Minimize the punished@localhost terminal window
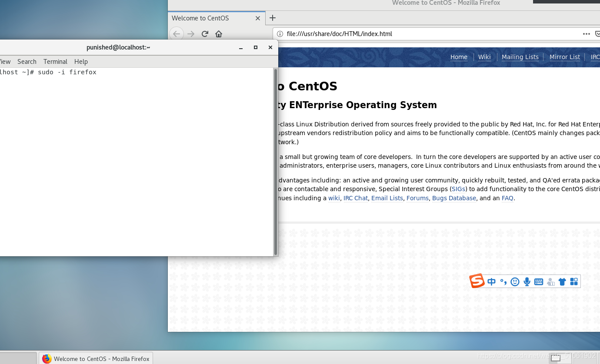Viewport: 600px width, 364px height. (241, 48)
